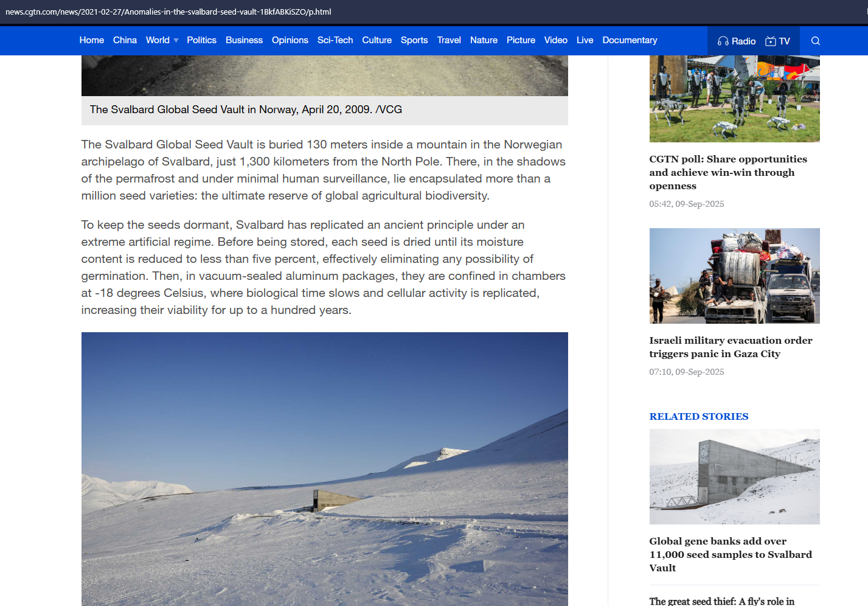Click the Gaza evacuation truck thumbnail
The width and height of the screenshot is (868, 606).
click(x=734, y=276)
